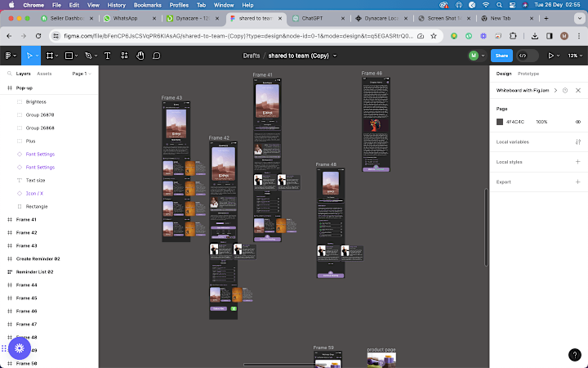Click the purple plugin gear button
This screenshot has height=368, width=588.
point(20,348)
